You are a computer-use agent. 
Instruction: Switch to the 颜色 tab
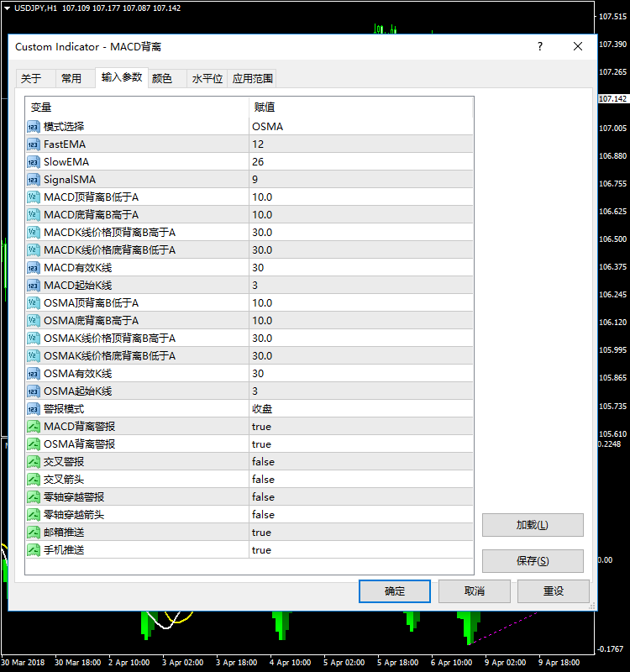coord(167,78)
